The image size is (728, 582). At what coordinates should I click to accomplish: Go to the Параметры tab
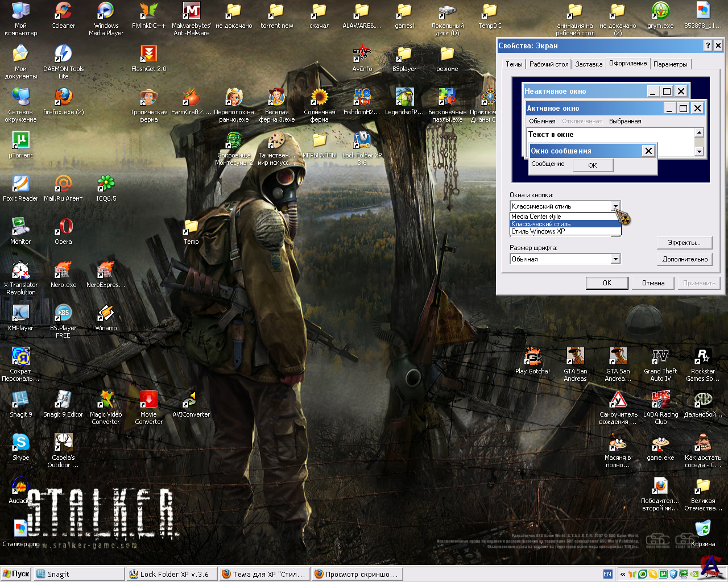(670, 64)
